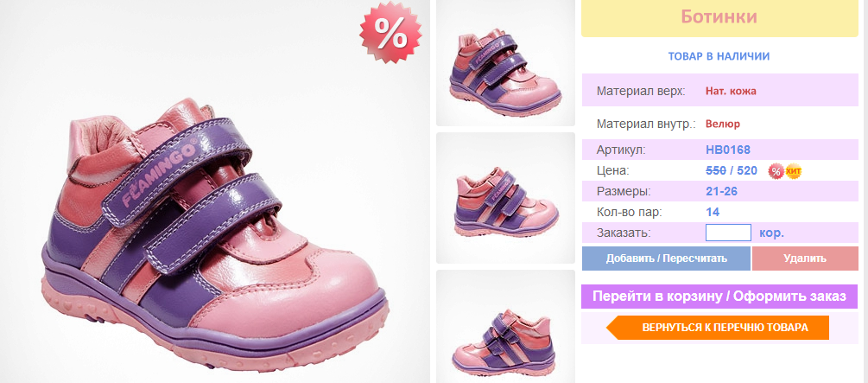Click the small percent sale icon near price
The image size is (868, 383).
(x=776, y=171)
